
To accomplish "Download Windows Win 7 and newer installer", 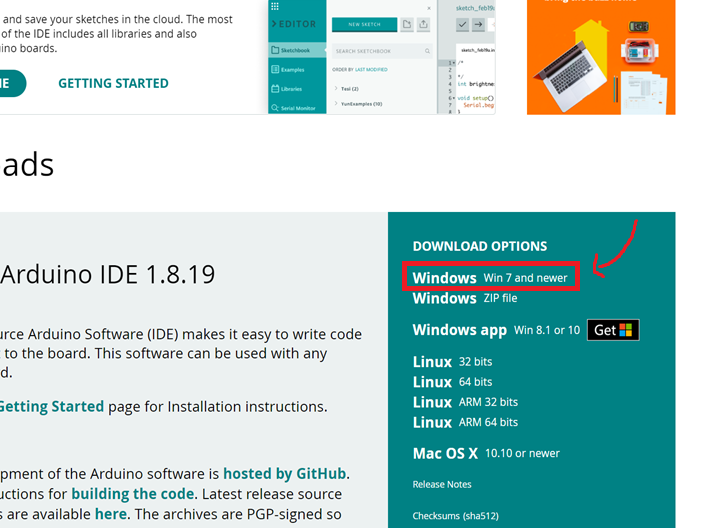I will tap(490, 278).
